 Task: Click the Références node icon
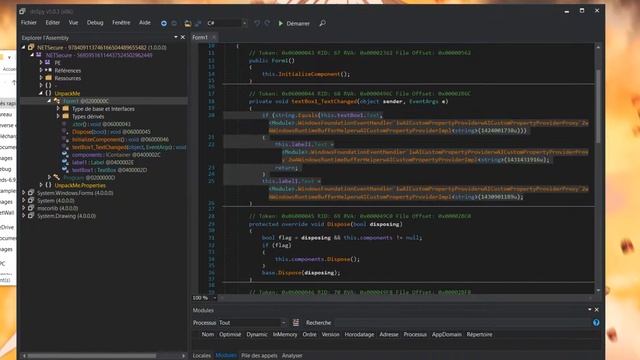point(49,70)
